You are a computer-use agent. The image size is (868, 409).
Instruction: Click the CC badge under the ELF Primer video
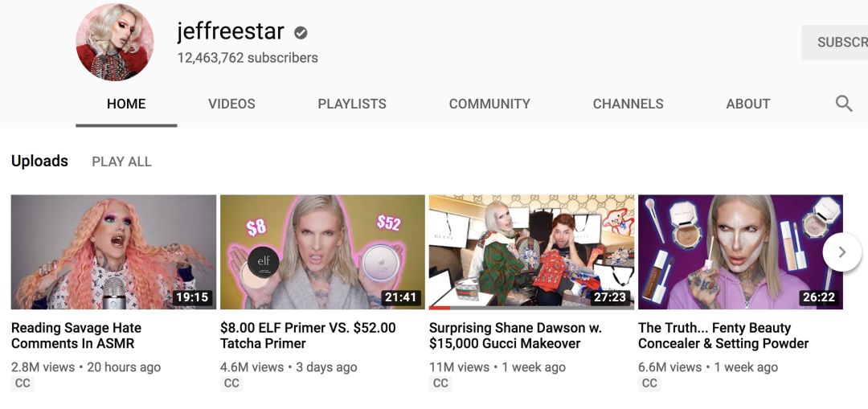point(231,383)
